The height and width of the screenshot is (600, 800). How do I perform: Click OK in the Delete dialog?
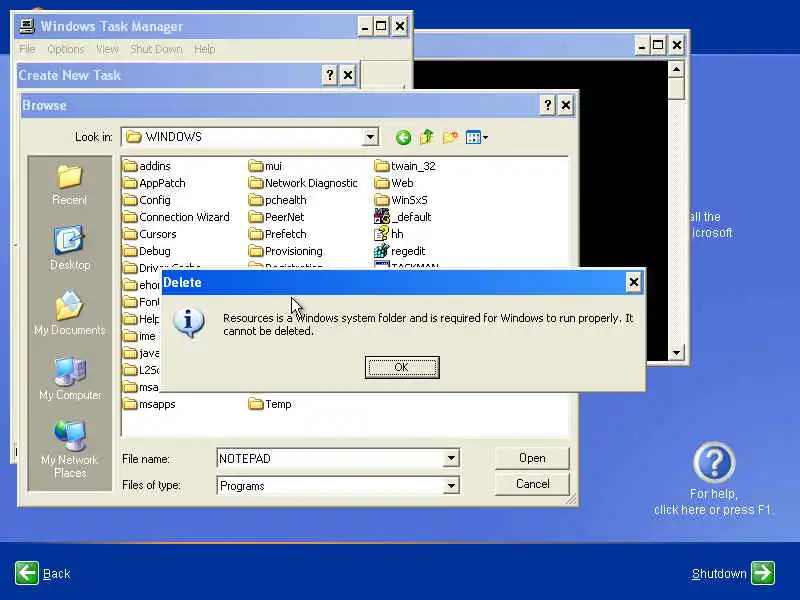pyautogui.click(x=402, y=367)
